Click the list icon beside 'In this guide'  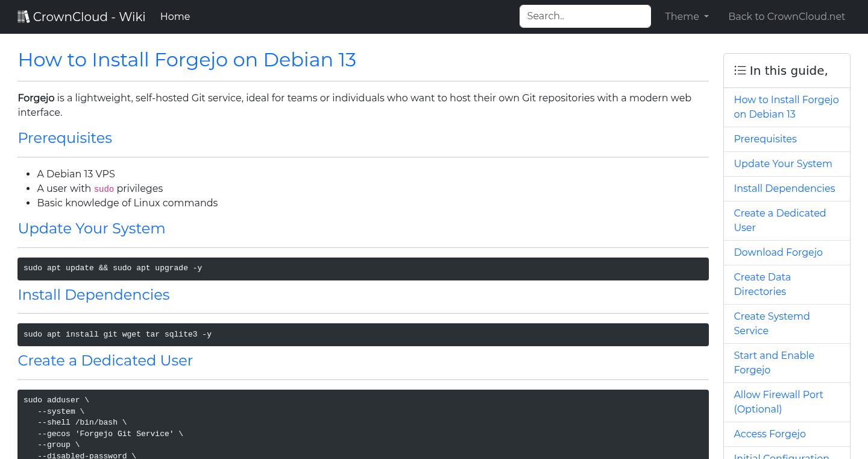[x=740, y=70]
